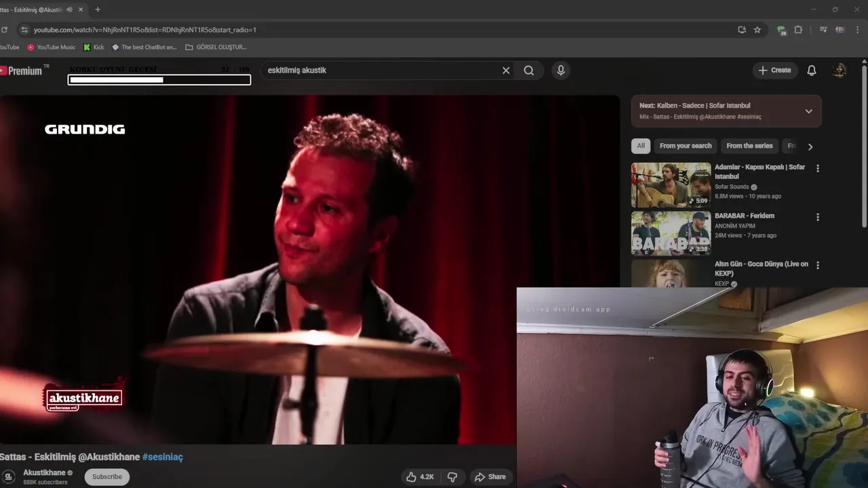Click the Mix - Sattas playlist subtitle
868x488 pixels.
(x=700, y=117)
